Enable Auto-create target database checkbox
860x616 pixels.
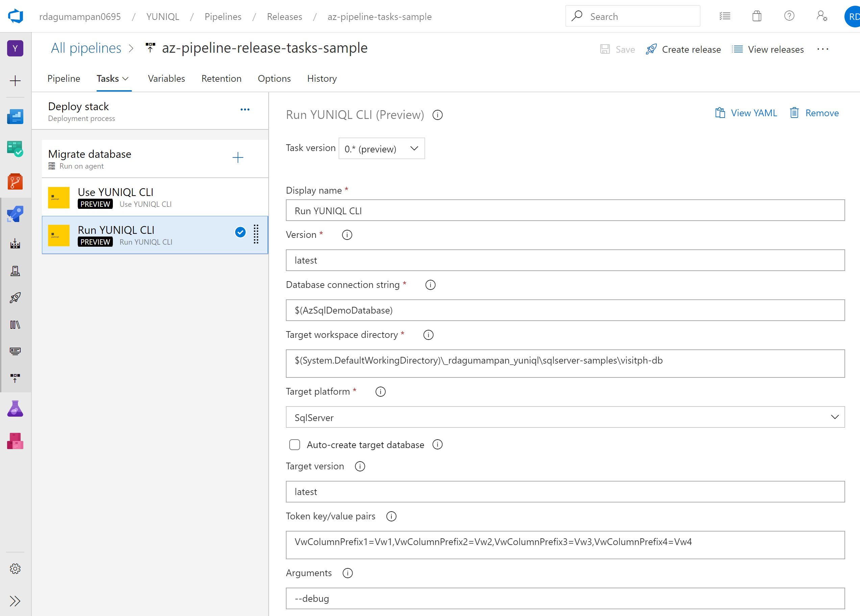point(295,445)
